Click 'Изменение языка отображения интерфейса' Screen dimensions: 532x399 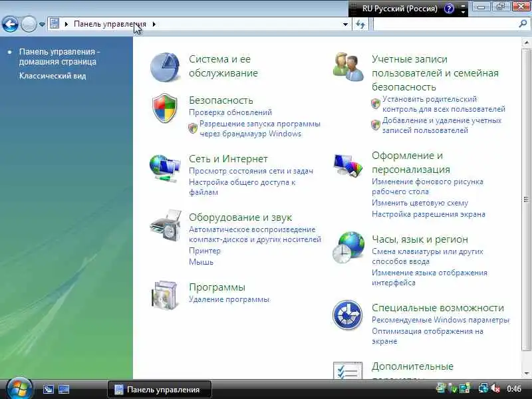coord(430,277)
